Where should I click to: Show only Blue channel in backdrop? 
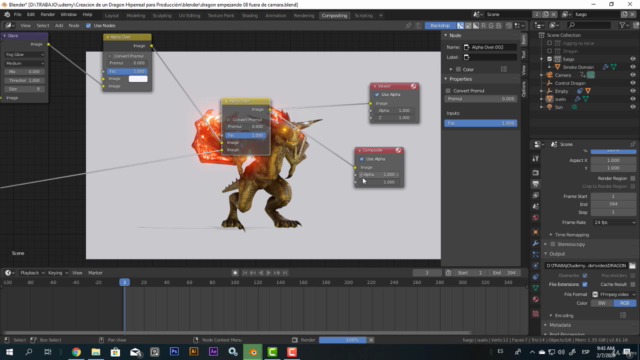click(499, 25)
